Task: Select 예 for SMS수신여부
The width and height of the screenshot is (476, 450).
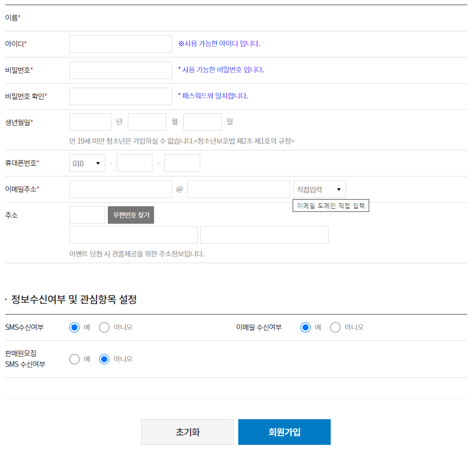Action: coord(74,327)
